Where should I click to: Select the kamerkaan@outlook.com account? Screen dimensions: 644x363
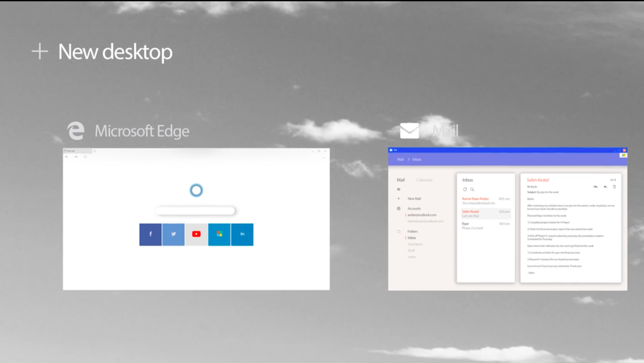pos(426,221)
